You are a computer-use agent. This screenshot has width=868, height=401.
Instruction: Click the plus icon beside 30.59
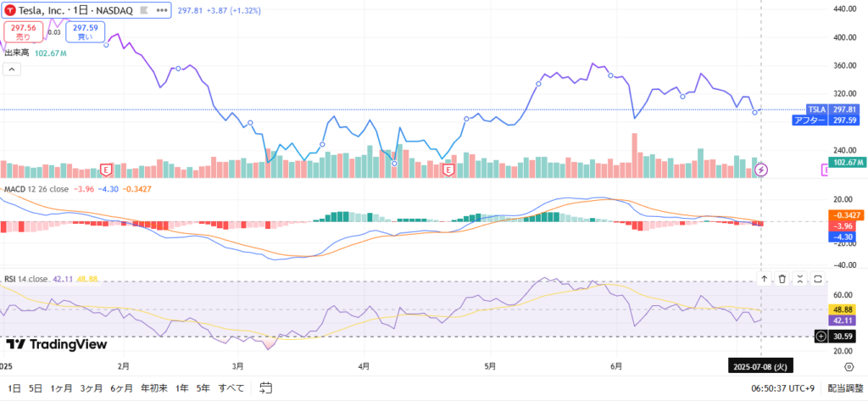click(x=821, y=336)
